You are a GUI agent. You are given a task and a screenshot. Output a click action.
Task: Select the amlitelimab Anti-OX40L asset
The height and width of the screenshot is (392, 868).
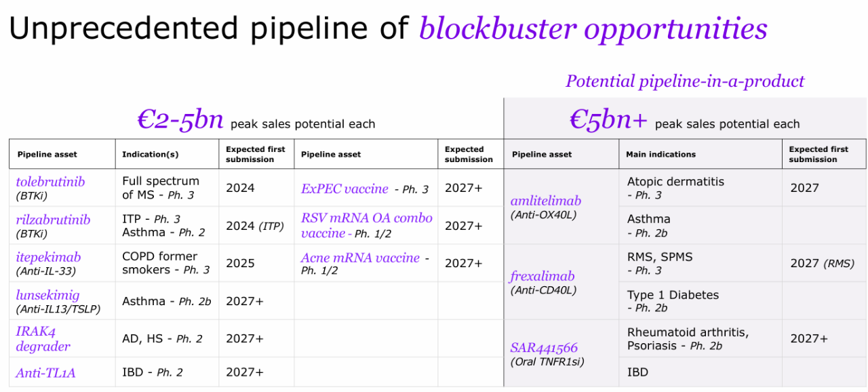click(x=545, y=207)
